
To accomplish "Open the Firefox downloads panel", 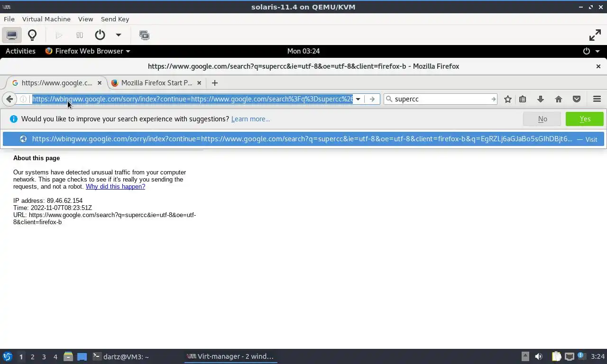I will 540,99.
